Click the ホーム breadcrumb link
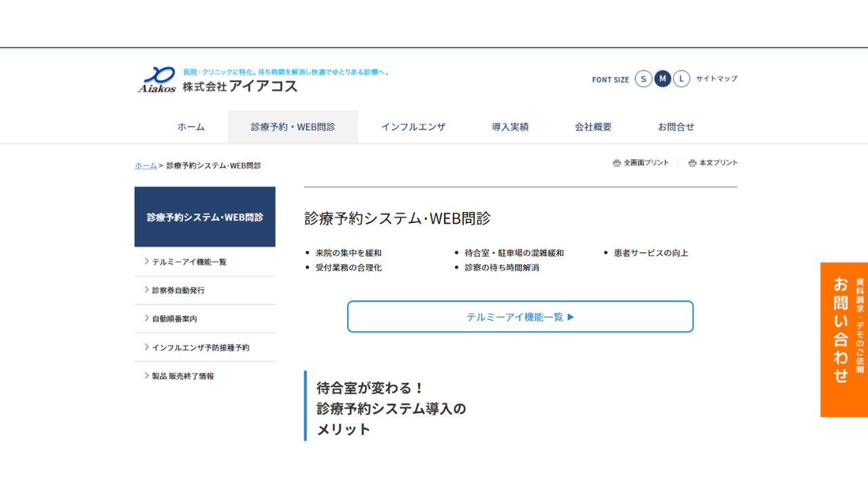 pyautogui.click(x=146, y=165)
